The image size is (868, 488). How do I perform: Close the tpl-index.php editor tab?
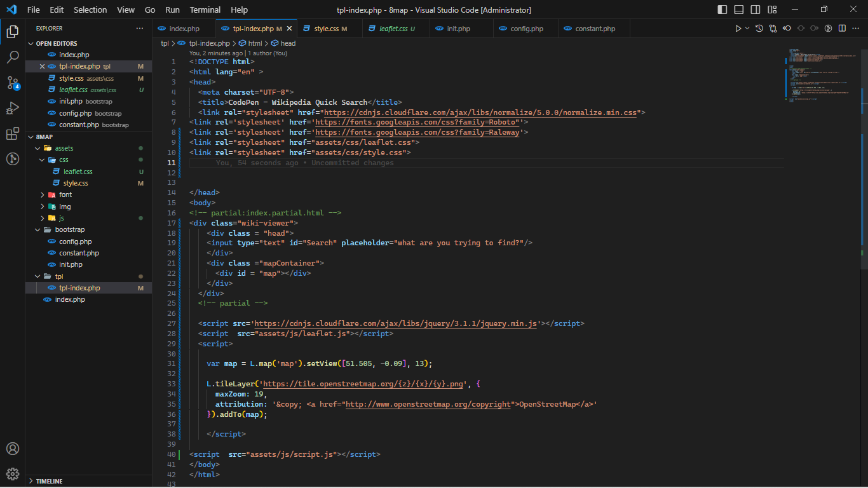coord(290,29)
